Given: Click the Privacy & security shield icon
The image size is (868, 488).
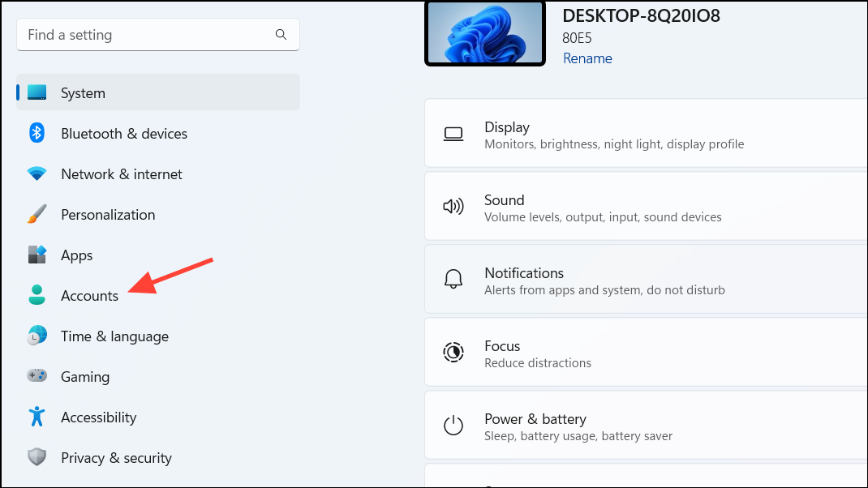Looking at the screenshot, I should click(37, 457).
